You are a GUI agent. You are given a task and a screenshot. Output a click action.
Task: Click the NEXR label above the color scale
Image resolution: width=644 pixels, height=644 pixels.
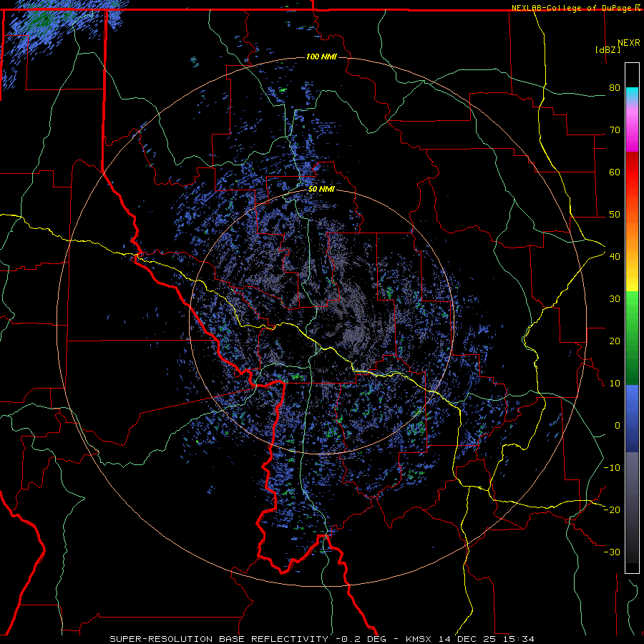(629, 43)
